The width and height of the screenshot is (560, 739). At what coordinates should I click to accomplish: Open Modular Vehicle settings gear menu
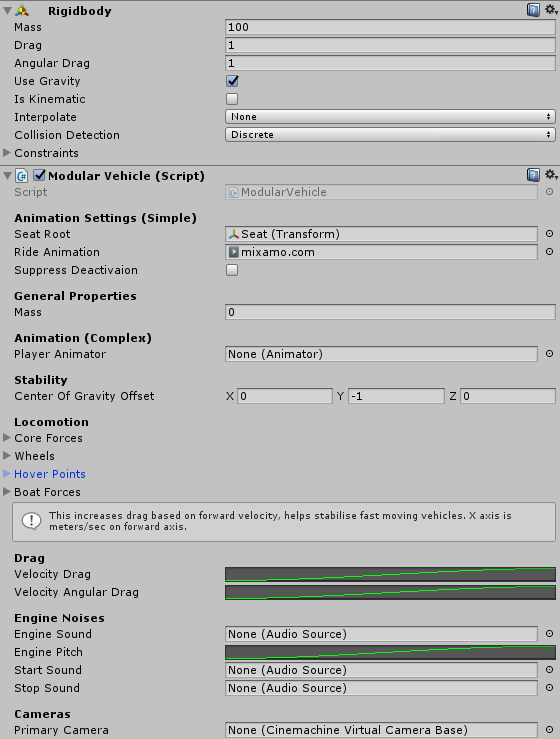pos(551,175)
